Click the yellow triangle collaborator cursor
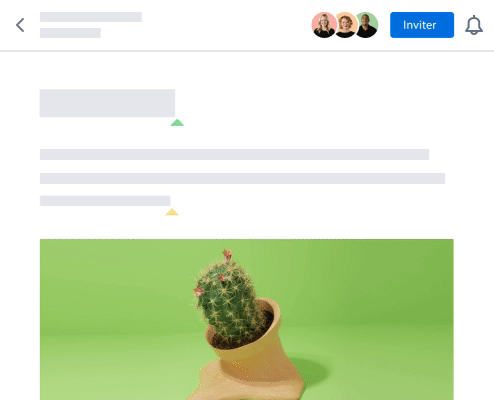 point(172,212)
